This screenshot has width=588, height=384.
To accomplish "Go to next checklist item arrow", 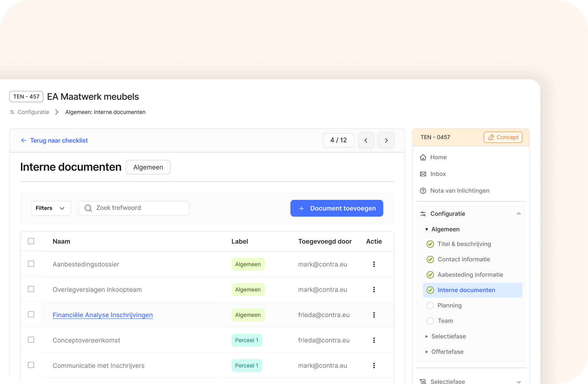I will click(386, 140).
